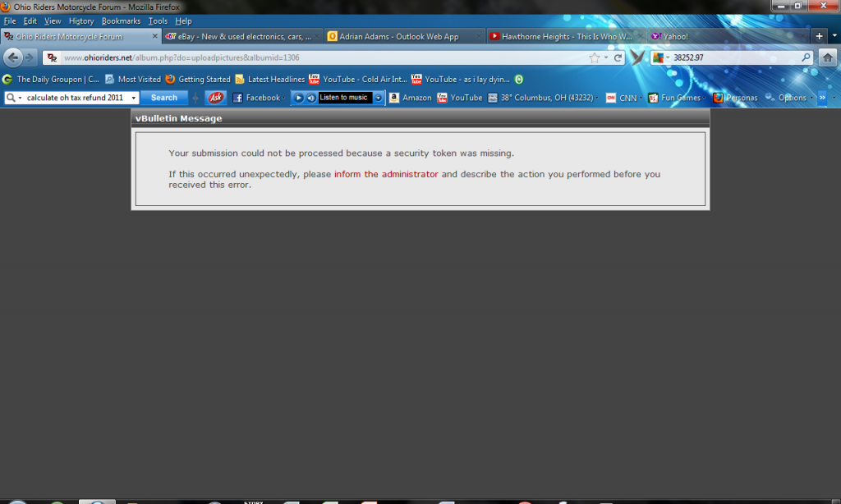Click the "inform the administrator" link

click(x=386, y=174)
